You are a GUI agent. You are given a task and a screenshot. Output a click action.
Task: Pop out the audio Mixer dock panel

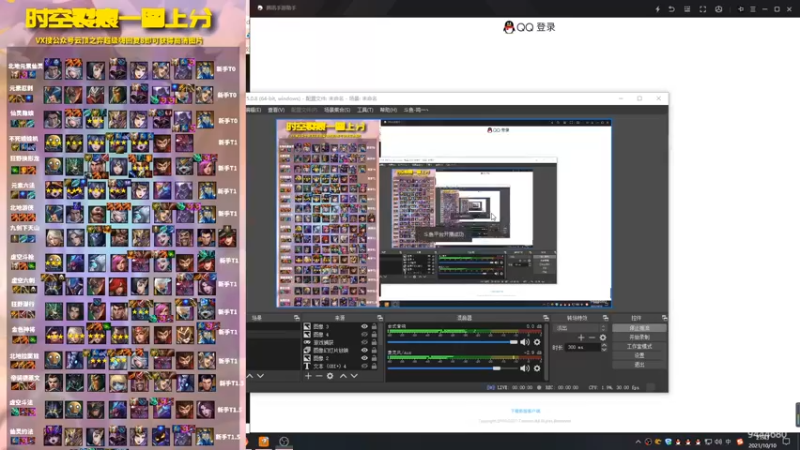545,318
